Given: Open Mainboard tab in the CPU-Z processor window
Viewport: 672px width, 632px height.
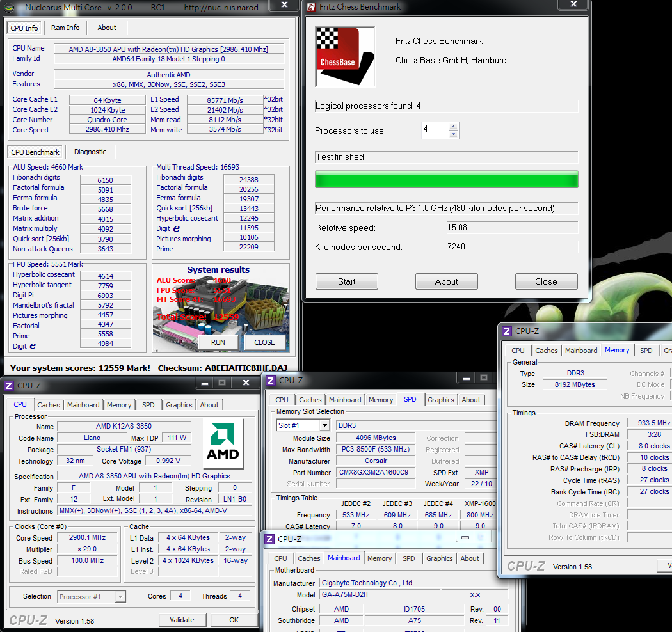Looking at the screenshot, I should point(83,405).
